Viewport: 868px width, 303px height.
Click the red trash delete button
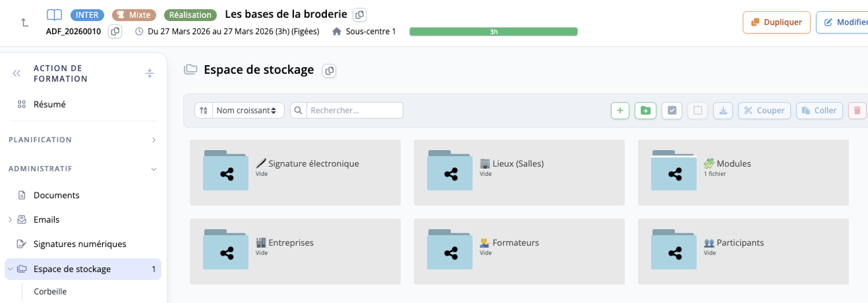click(857, 110)
